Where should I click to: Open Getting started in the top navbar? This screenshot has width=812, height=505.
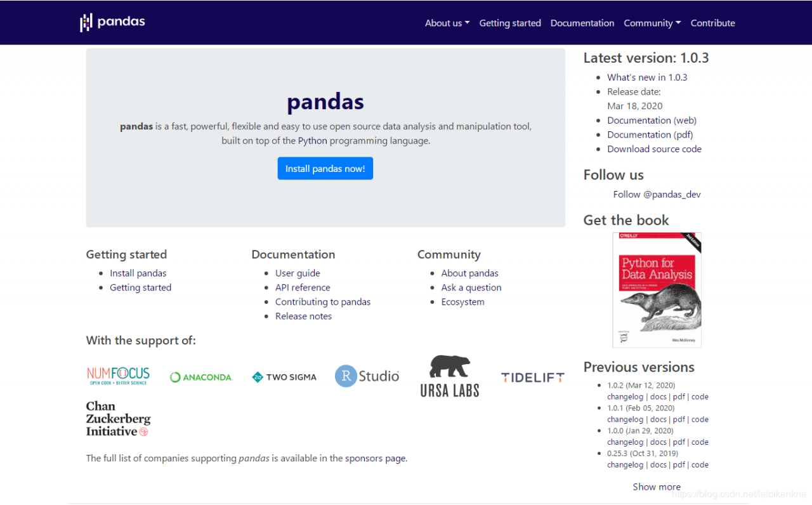[x=510, y=23]
